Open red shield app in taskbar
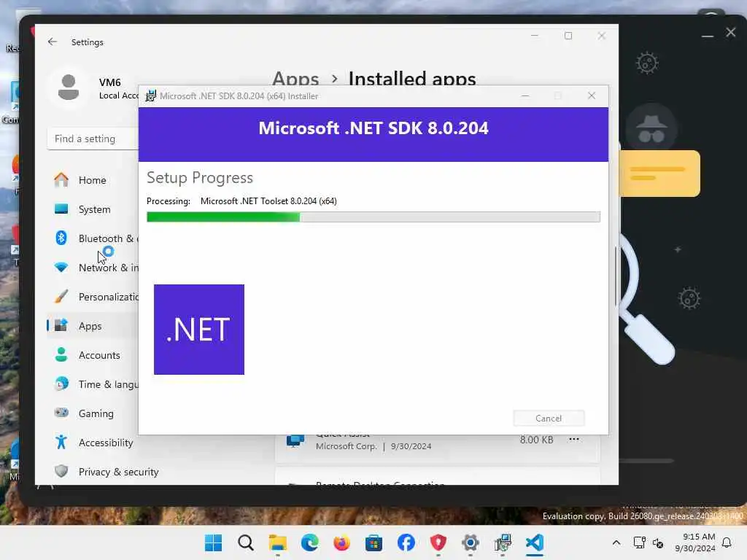The height and width of the screenshot is (560, 747). (438, 542)
